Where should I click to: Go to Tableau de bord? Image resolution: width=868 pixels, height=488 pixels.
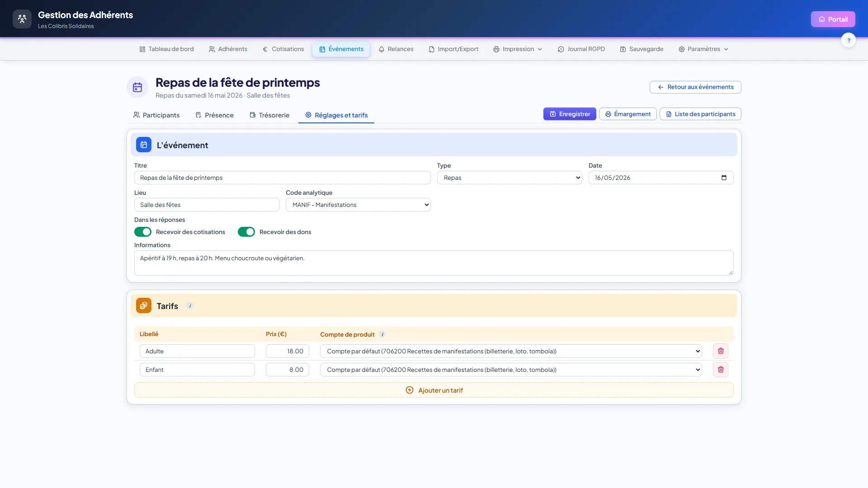tap(166, 49)
